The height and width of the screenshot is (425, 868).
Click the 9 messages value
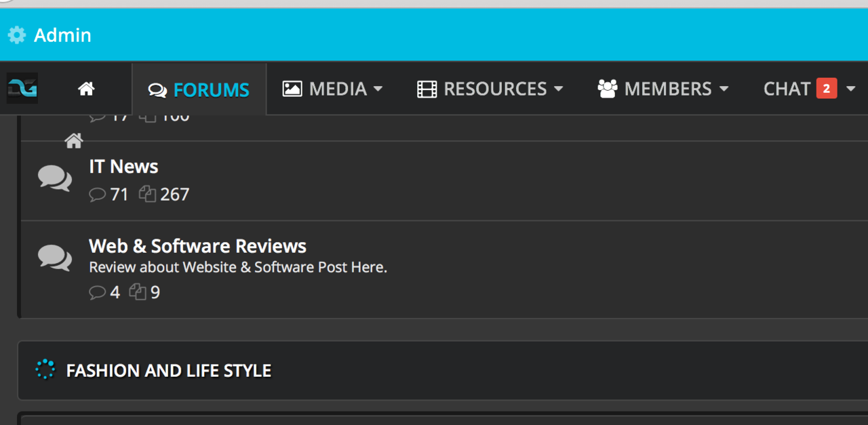pyautogui.click(x=155, y=292)
